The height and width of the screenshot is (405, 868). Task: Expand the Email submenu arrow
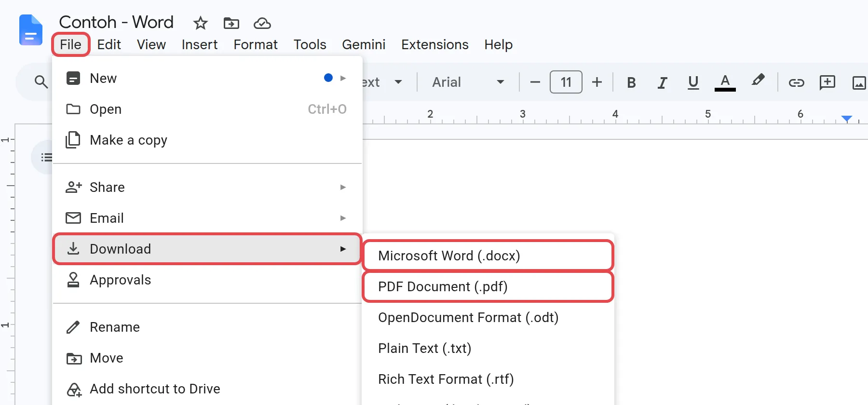pyautogui.click(x=343, y=218)
